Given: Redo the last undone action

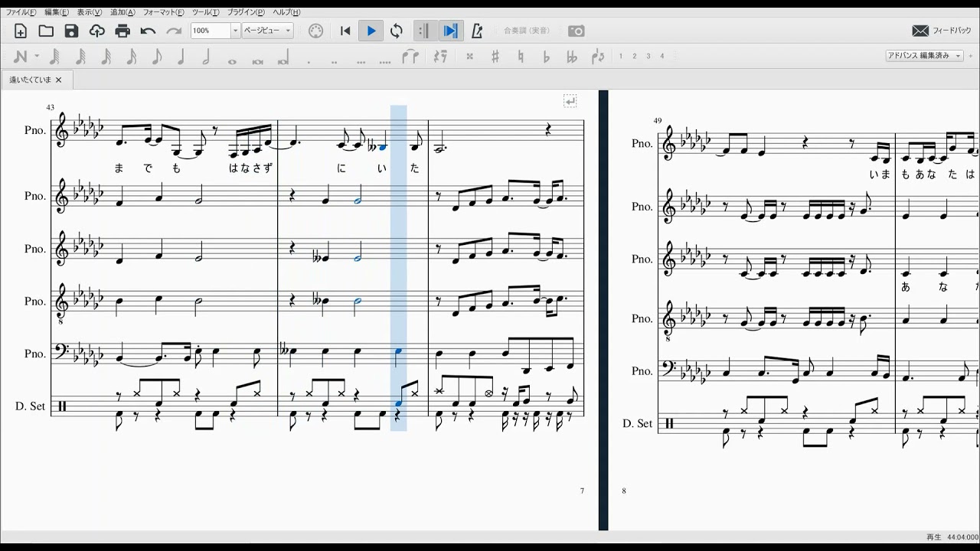Looking at the screenshot, I should pos(174,31).
